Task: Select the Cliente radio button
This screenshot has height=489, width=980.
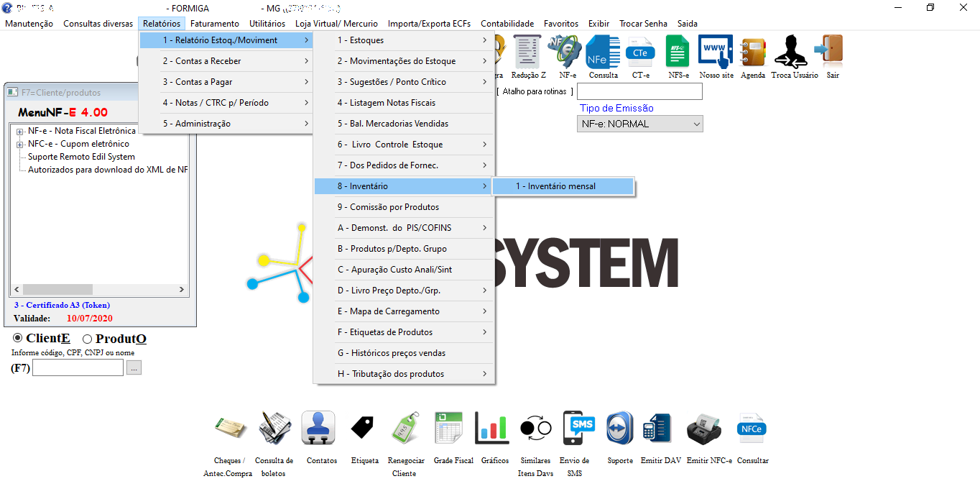Action: pos(18,339)
